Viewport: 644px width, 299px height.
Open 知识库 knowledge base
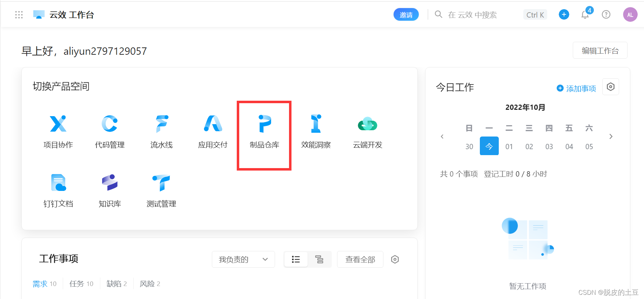tap(110, 191)
